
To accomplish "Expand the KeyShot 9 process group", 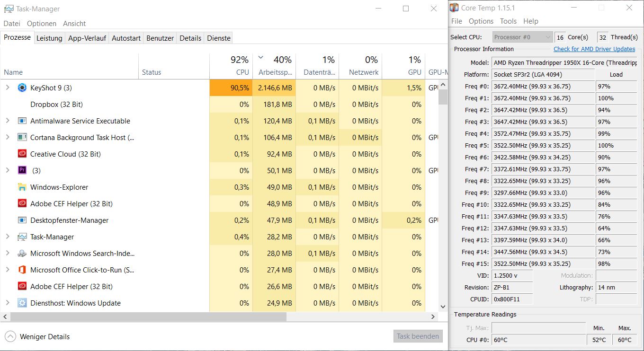I will coord(8,88).
